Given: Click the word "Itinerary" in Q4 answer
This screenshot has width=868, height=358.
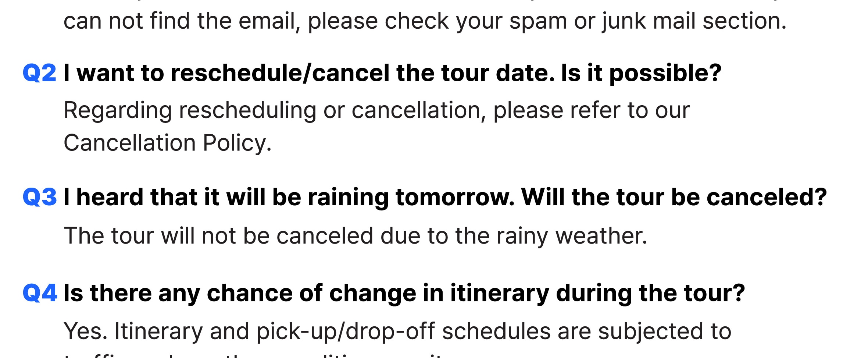Looking at the screenshot, I should (x=159, y=332).
